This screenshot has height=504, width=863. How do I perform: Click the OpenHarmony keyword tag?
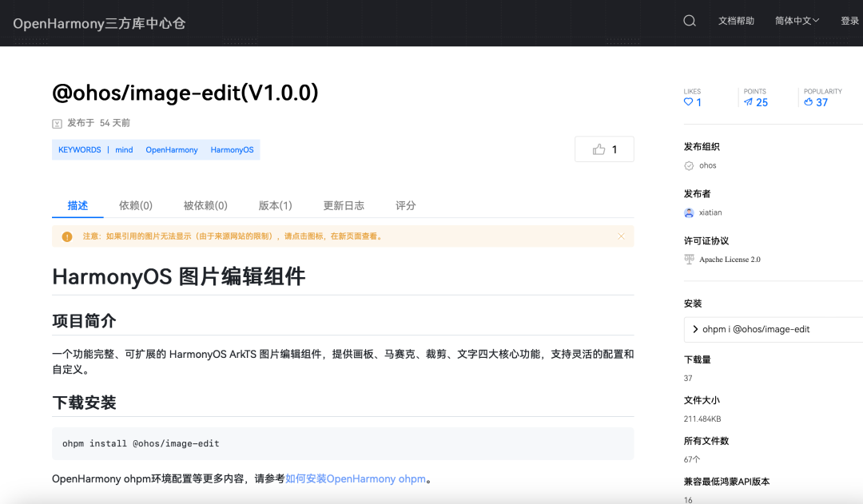coord(171,149)
